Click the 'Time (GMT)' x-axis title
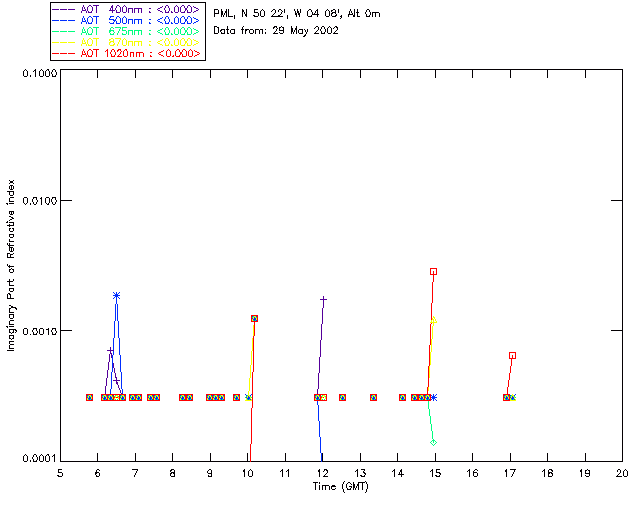The width and height of the screenshot is (640, 512). point(340,487)
